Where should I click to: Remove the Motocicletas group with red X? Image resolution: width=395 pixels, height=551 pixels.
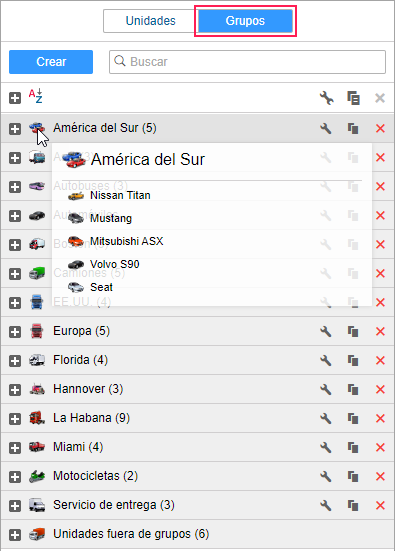point(380,477)
